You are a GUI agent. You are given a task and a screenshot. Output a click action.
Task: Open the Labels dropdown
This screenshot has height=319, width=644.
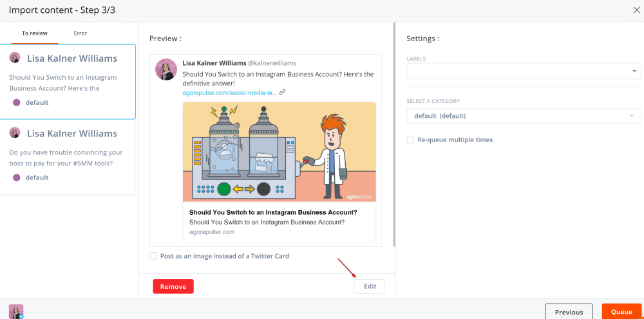click(524, 71)
